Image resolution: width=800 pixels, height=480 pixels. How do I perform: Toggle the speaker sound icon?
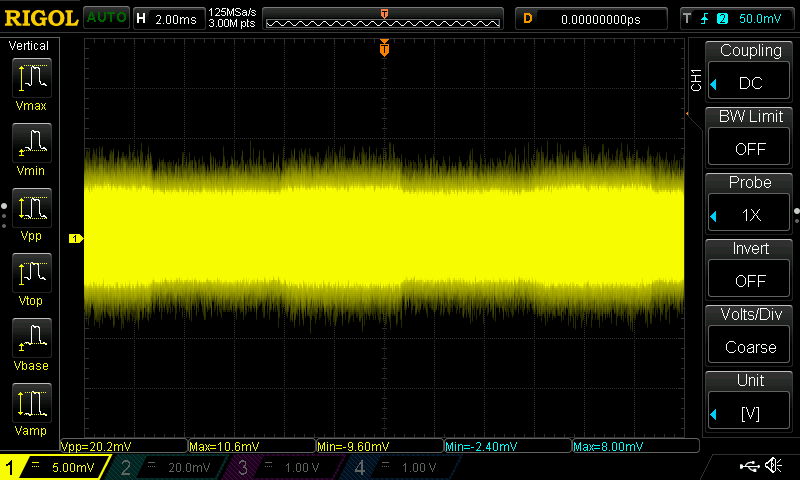773,466
